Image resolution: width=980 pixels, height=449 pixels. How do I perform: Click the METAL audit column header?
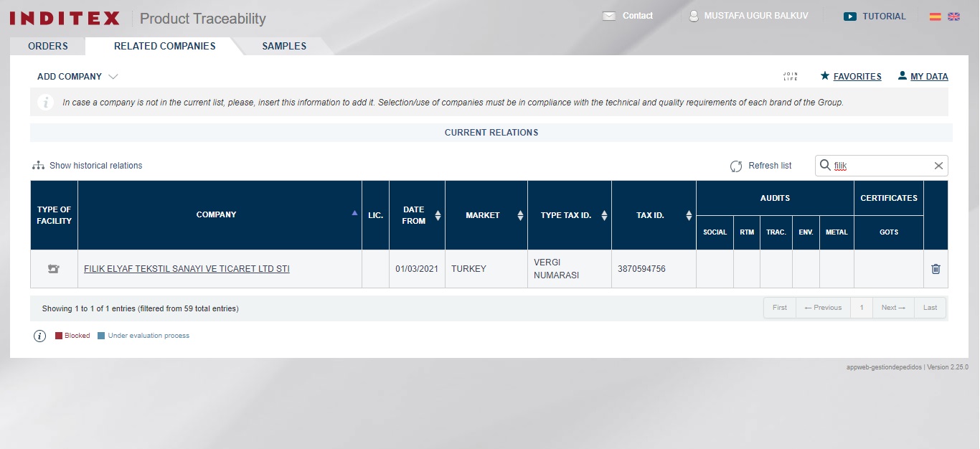pos(837,232)
